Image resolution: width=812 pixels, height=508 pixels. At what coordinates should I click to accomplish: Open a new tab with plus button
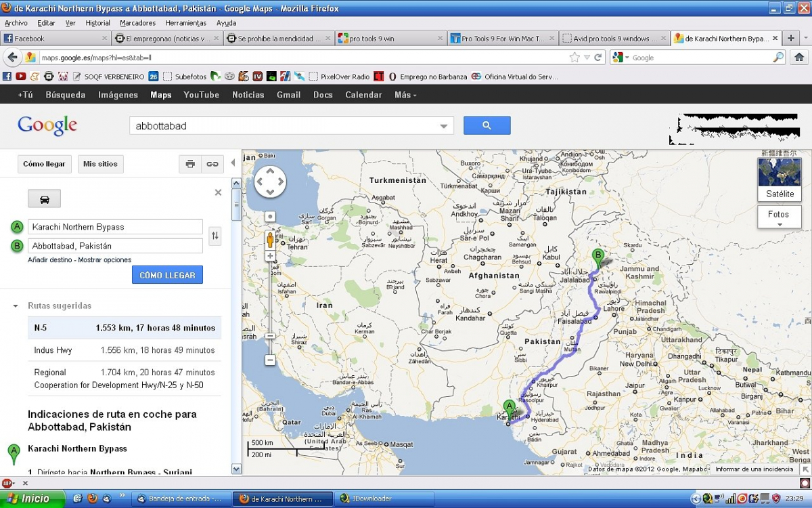pyautogui.click(x=790, y=38)
